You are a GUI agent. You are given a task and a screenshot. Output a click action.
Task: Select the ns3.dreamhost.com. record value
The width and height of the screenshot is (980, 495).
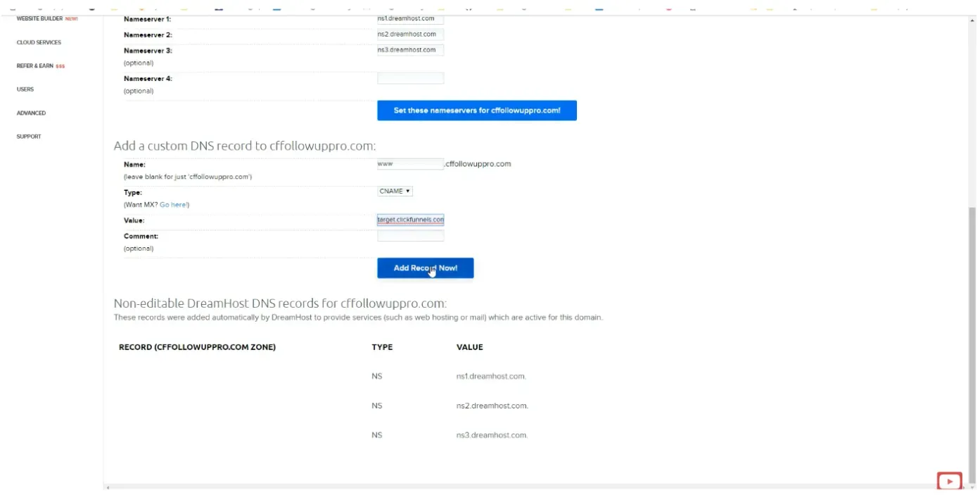[x=492, y=436]
